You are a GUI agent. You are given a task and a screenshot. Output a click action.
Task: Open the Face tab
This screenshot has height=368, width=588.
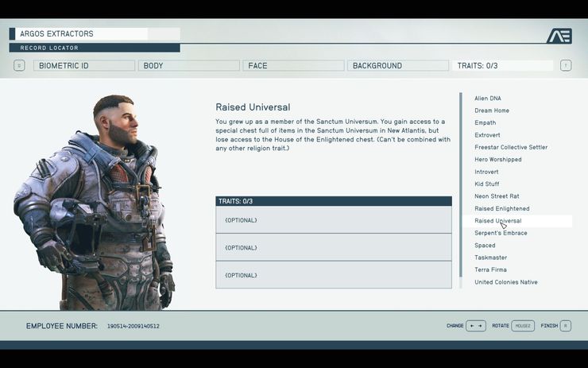293,66
